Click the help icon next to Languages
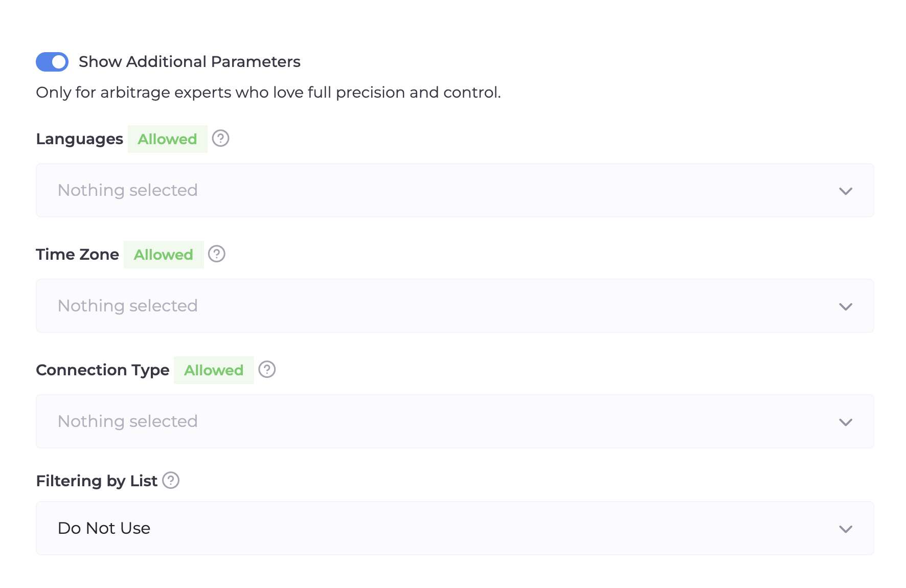Viewport: 906px width, 588px height. (220, 139)
